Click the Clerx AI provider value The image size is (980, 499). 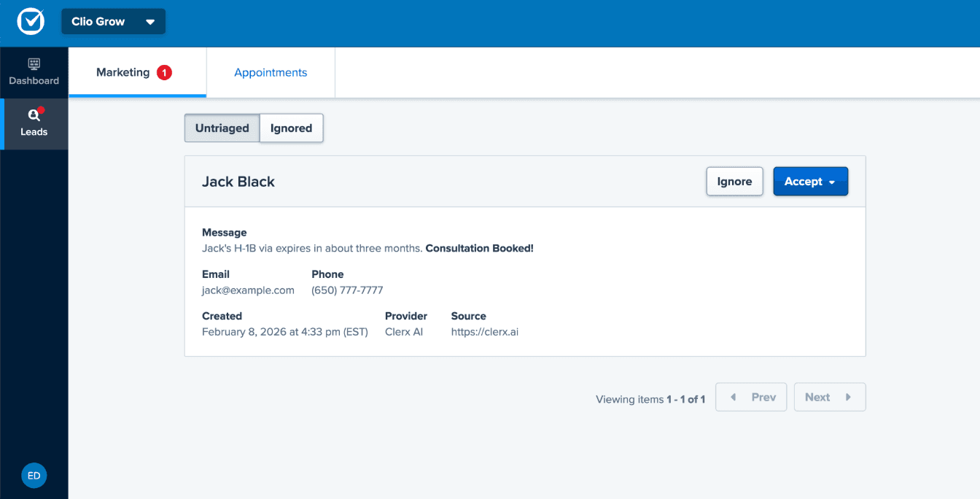pos(403,332)
